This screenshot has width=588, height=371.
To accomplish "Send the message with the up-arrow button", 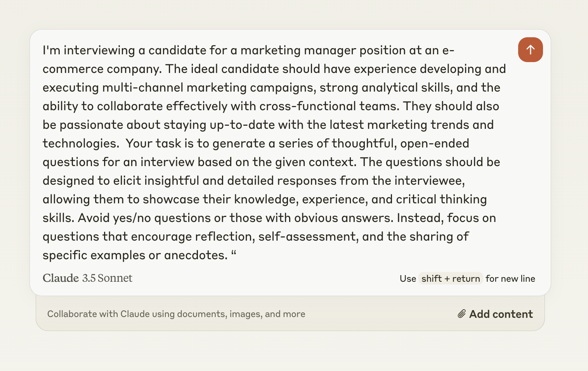I will [x=530, y=50].
